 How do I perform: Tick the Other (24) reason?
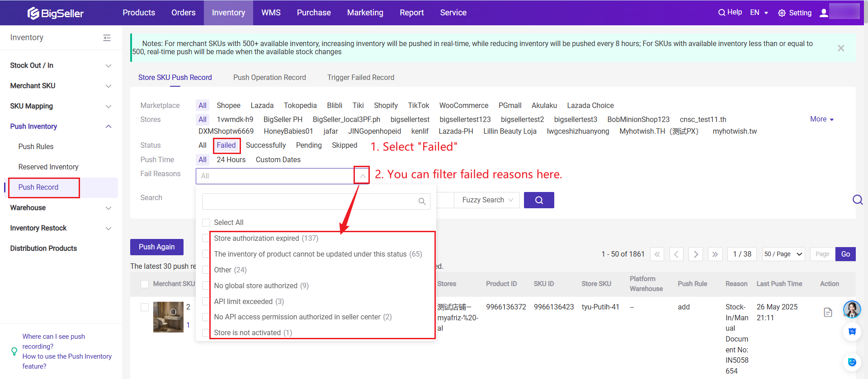[x=206, y=270]
